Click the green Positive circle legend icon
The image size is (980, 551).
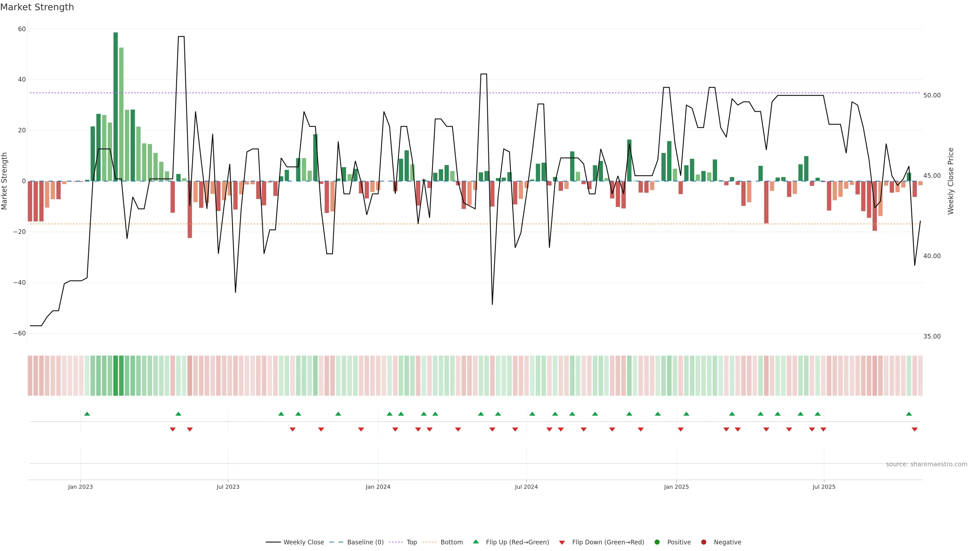(x=657, y=542)
